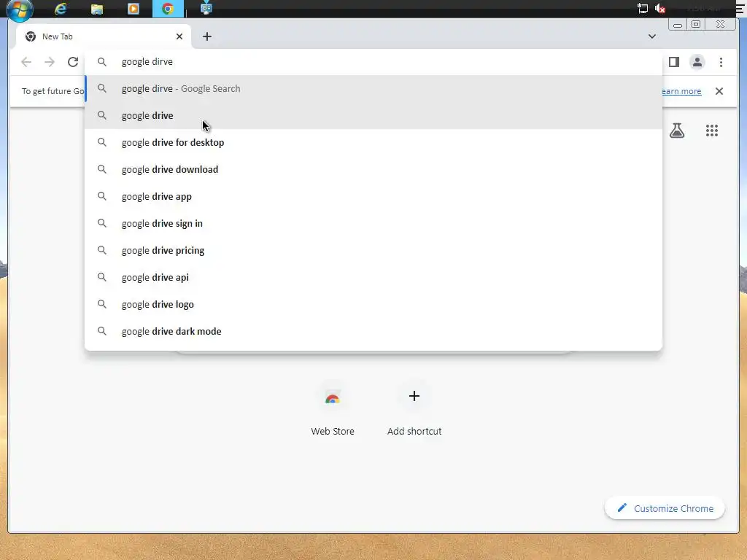The image size is (747, 560).
Task: Go forward with the forward arrow
Action: 50,62
